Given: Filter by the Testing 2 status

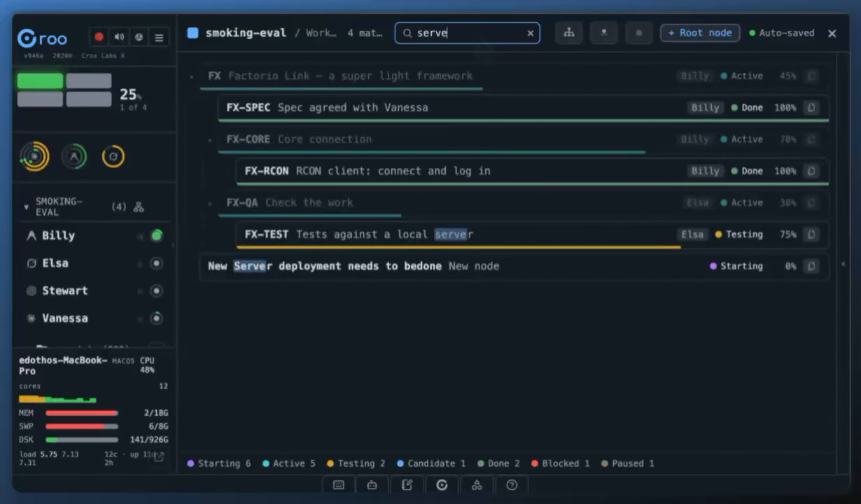Looking at the screenshot, I should [356, 463].
